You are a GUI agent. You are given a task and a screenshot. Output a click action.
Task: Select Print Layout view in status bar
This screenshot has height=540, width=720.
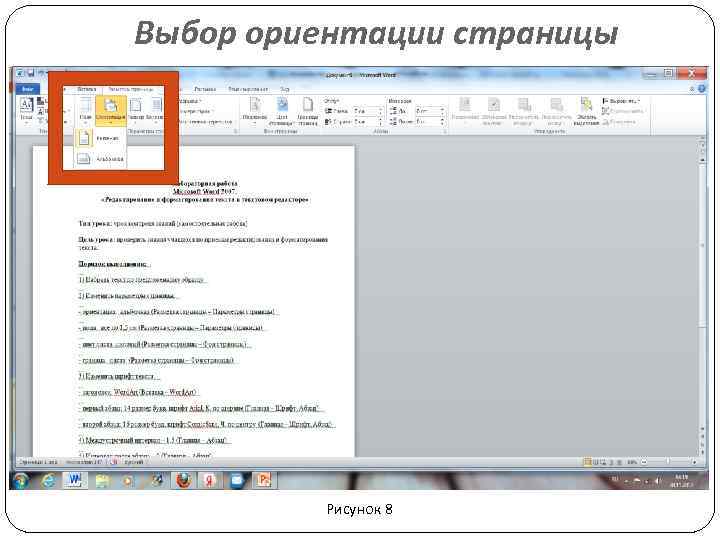click(587, 462)
